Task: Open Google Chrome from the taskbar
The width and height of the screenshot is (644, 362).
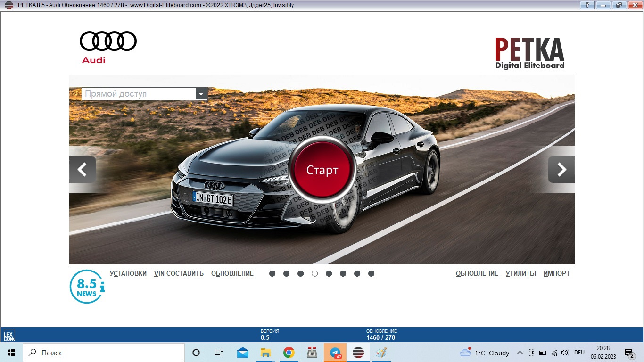Action: coord(289,353)
